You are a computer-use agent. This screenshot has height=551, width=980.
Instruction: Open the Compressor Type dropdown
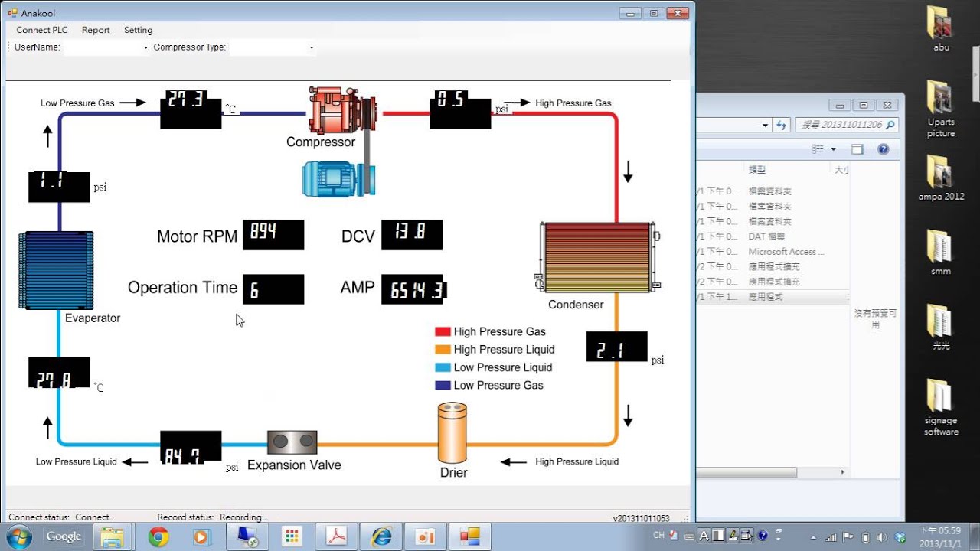[311, 47]
